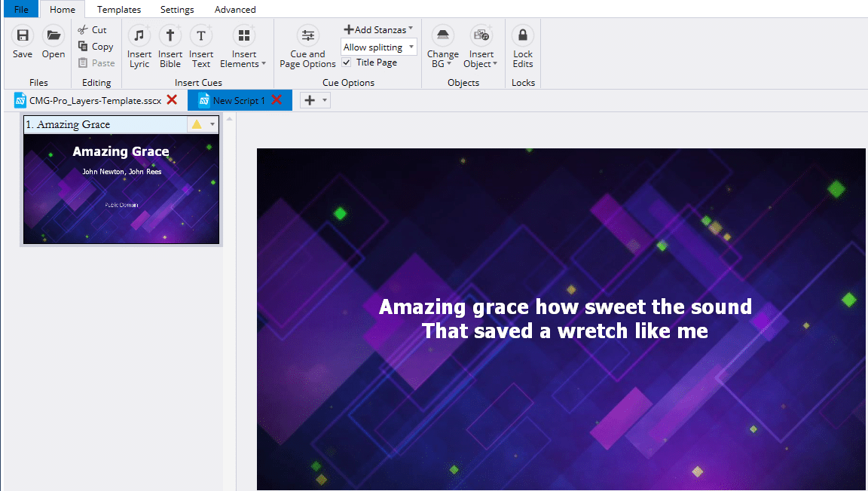Click the plus button to add a script
The width and height of the screenshot is (868, 491).
pos(310,100)
